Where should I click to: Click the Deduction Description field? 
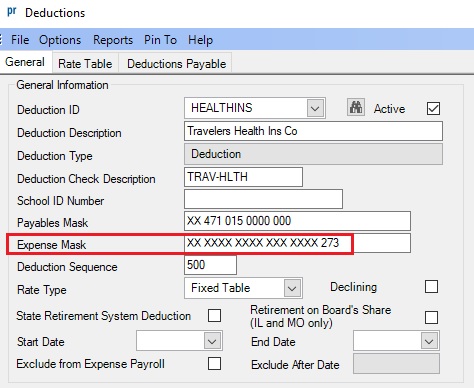[x=313, y=131]
